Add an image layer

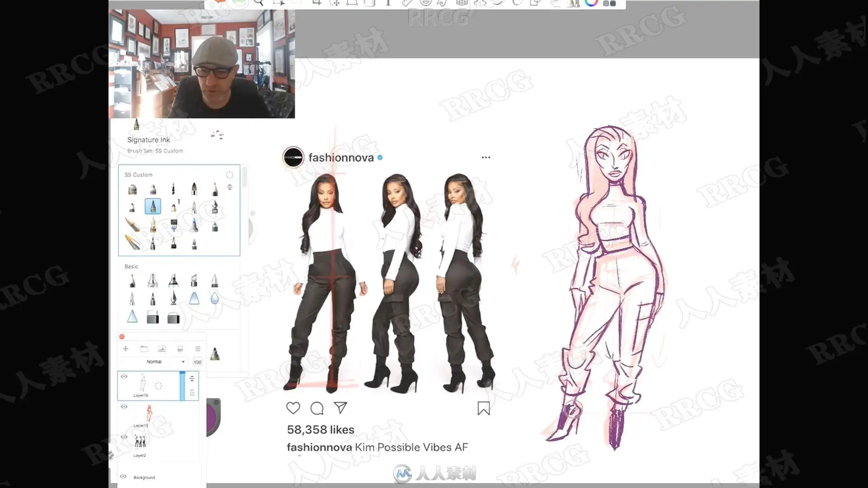coord(161,349)
